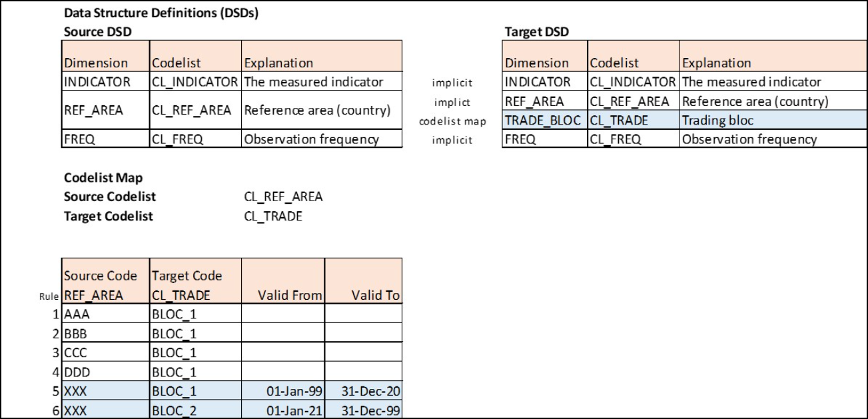Click the CL_REF_AREA value beside Source Codelist
This screenshot has height=419, width=868.
coord(283,197)
